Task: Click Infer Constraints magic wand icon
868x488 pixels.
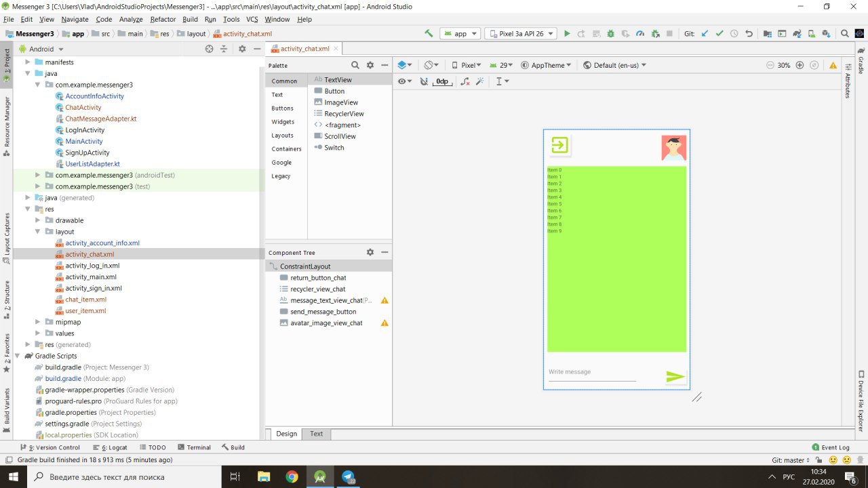Action: [x=479, y=81]
